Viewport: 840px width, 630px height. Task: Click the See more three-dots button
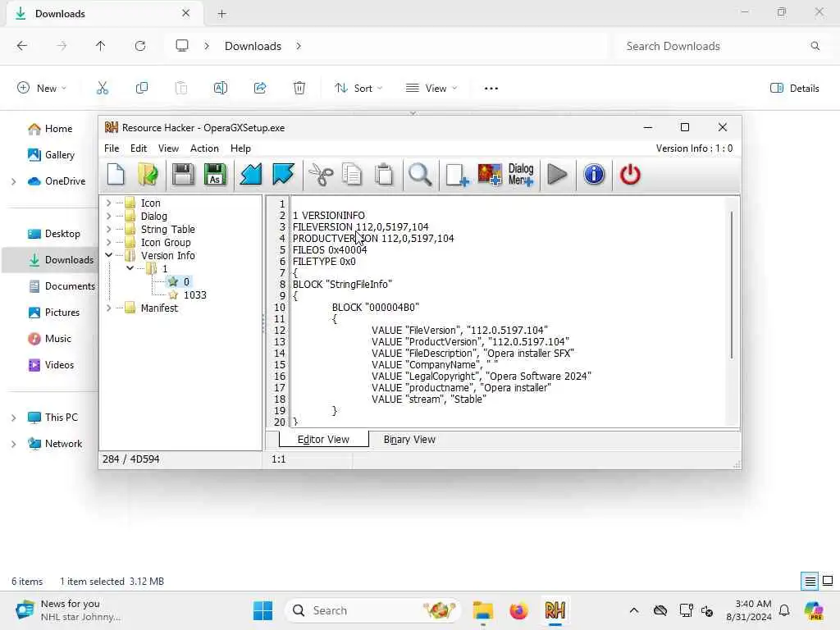(x=491, y=89)
